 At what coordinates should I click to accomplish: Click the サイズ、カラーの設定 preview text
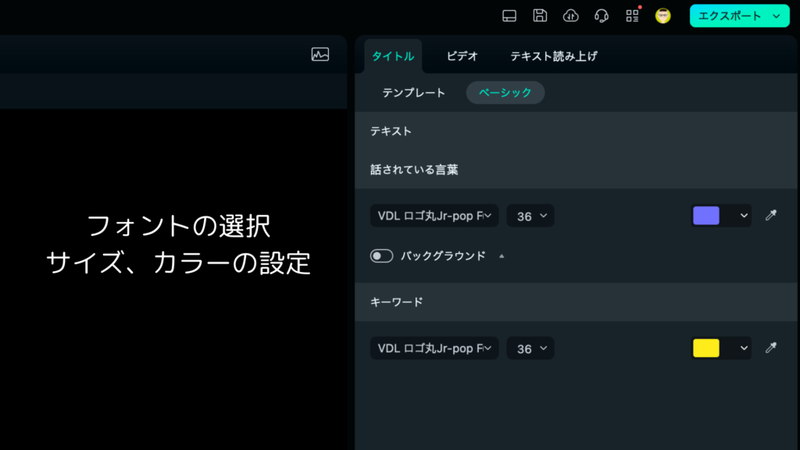click(178, 263)
